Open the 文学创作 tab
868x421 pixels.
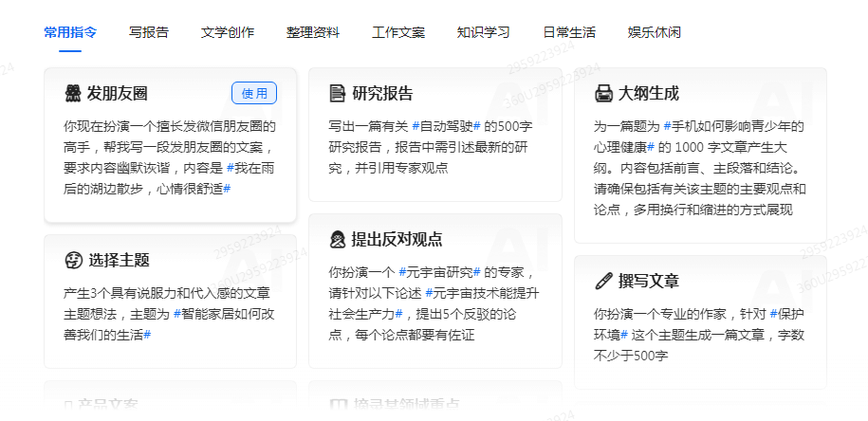[228, 32]
